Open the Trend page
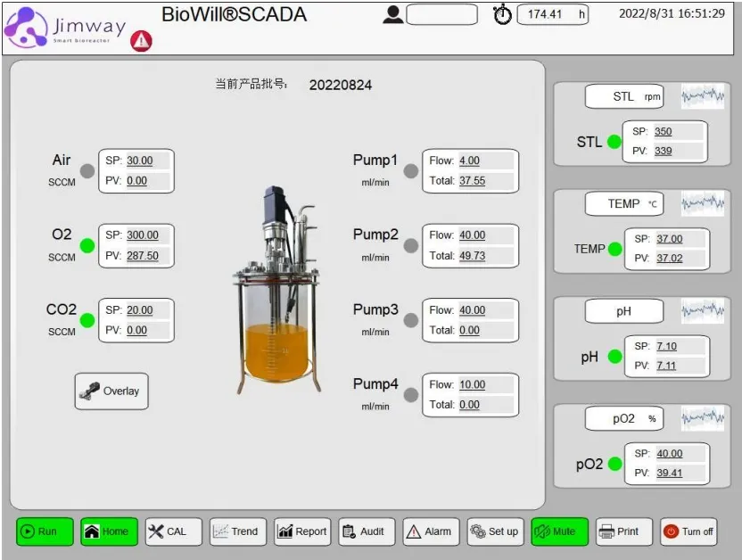The height and width of the screenshot is (560, 742). pos(237,531)
